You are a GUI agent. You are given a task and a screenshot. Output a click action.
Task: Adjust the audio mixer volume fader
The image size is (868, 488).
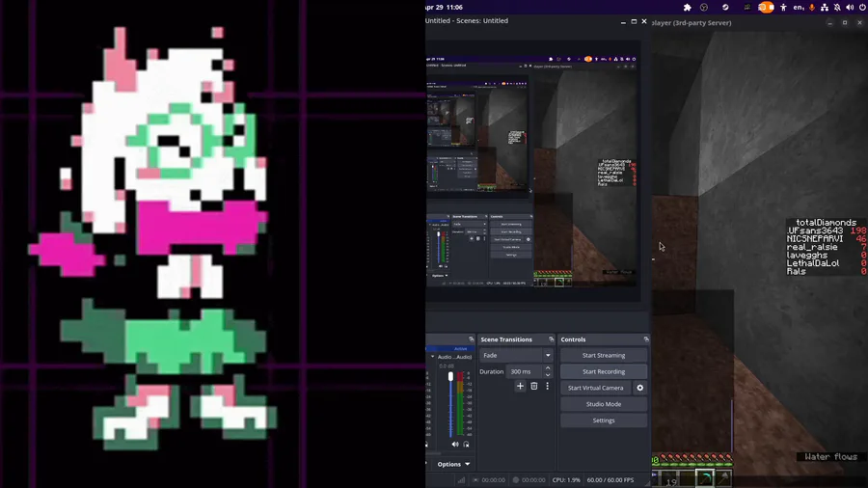pyautogui.click(x=450, y=377)
